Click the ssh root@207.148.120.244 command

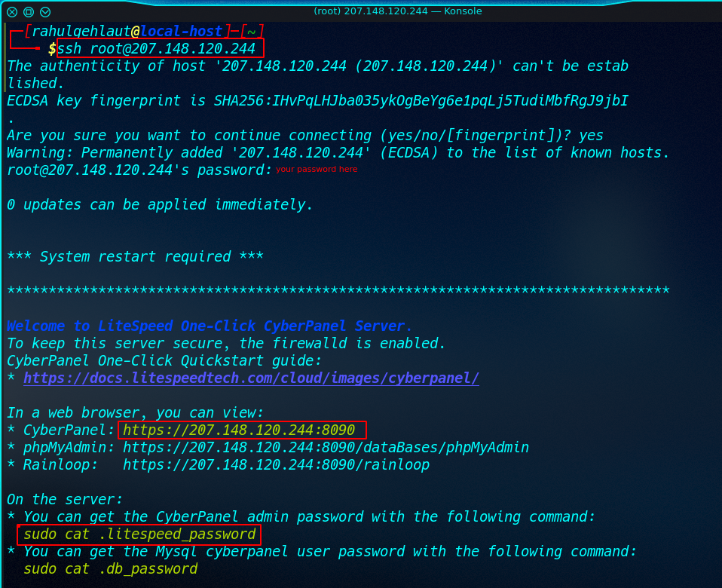pos(156,48)
